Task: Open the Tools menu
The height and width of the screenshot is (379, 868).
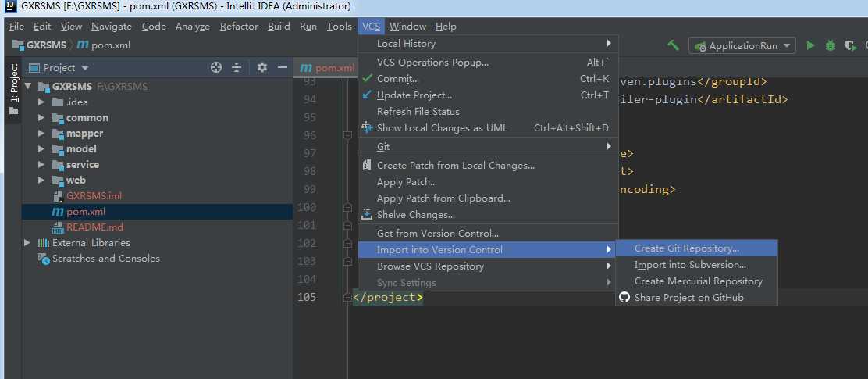Action: click(x=340, y=26)
